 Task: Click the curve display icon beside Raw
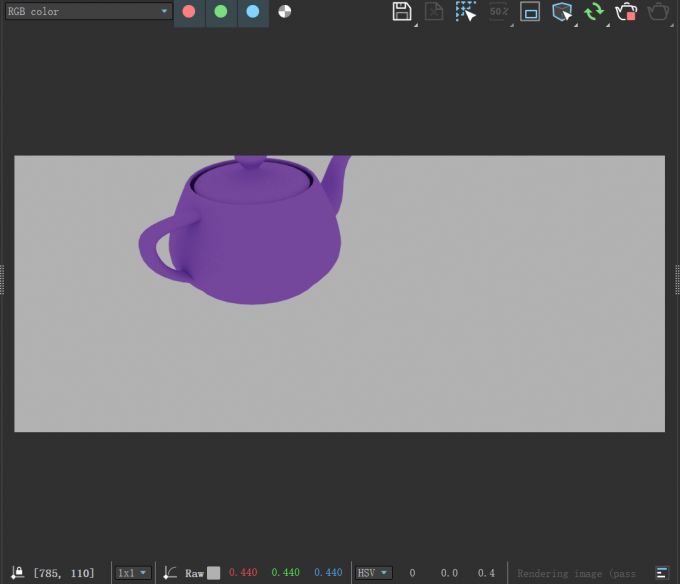pyautogui.click(x=171, y=573)
